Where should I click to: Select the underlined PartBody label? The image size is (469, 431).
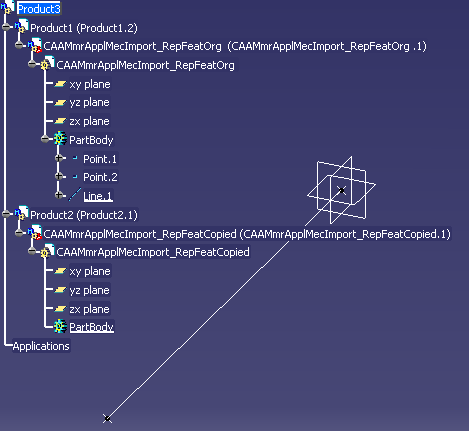(91, 327)
